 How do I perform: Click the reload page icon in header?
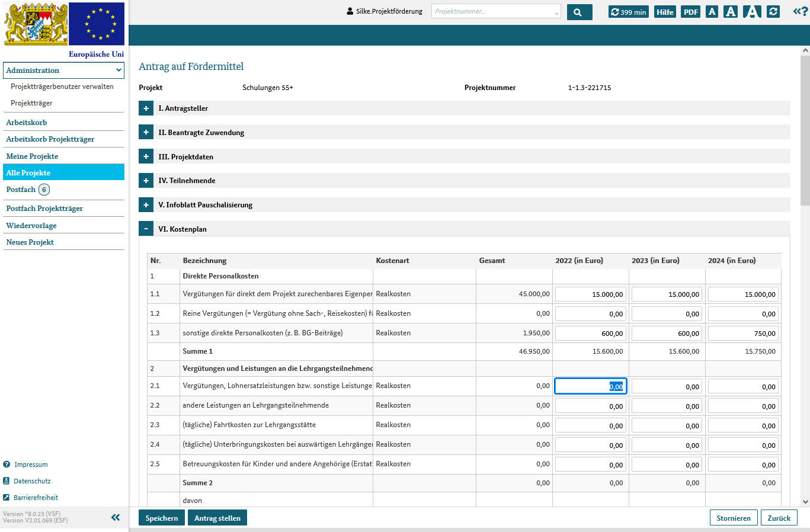pos(773,11)
